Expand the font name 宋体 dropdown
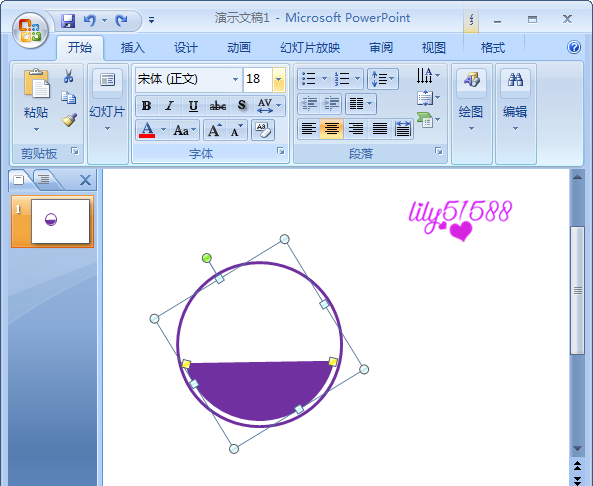Viewport: 593px width, 486px height. 235,79
